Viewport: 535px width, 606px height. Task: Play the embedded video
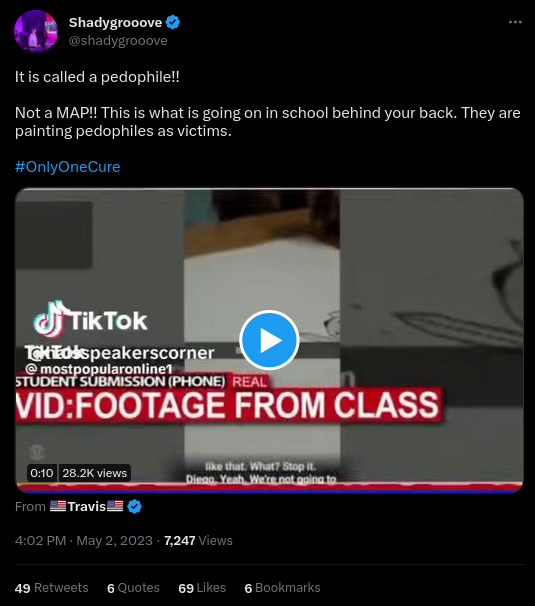269,340
